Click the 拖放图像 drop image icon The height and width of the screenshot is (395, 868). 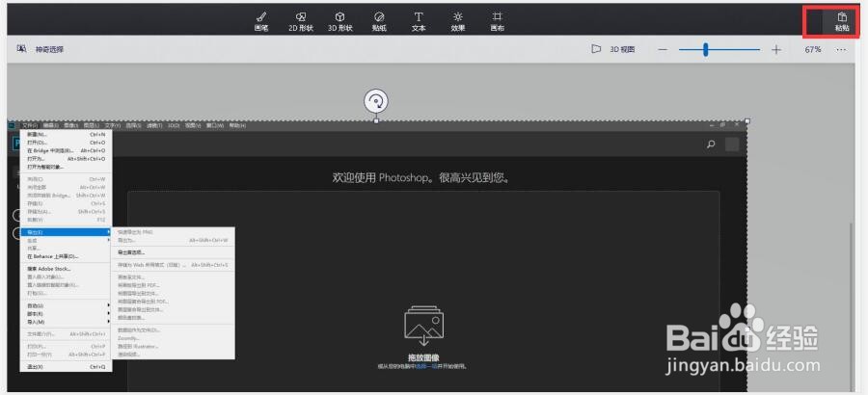(423, 326)
